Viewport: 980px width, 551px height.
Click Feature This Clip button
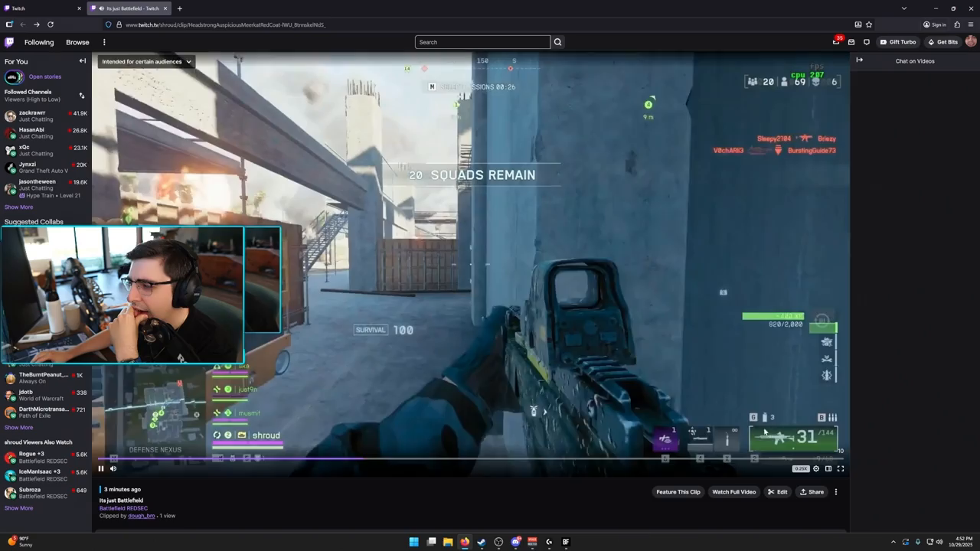click(678, 492)
